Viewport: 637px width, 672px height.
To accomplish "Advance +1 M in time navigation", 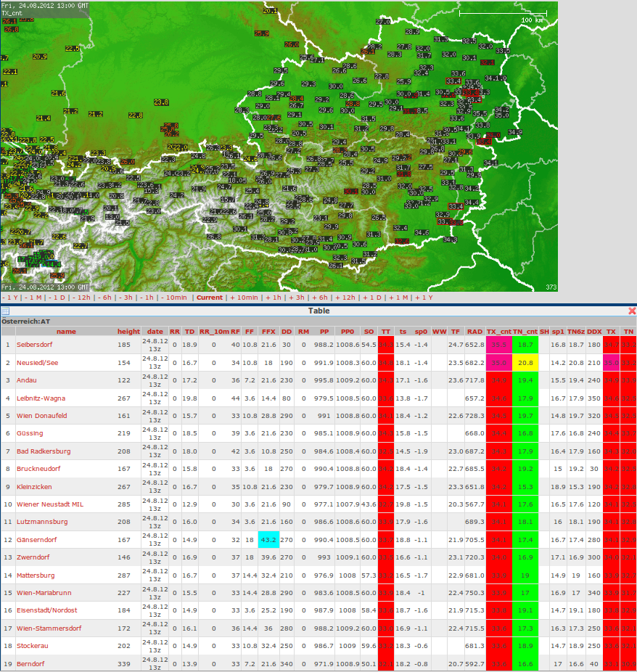I will click(398, 298).
